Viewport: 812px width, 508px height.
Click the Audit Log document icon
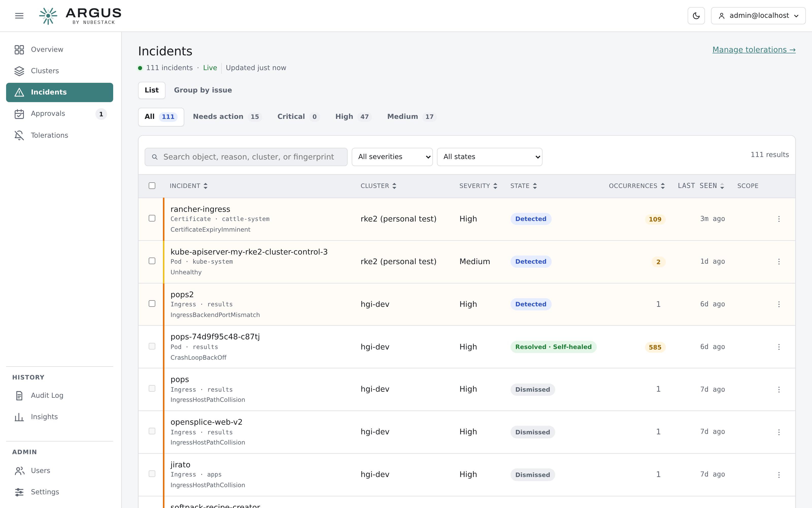pos(19,396)
